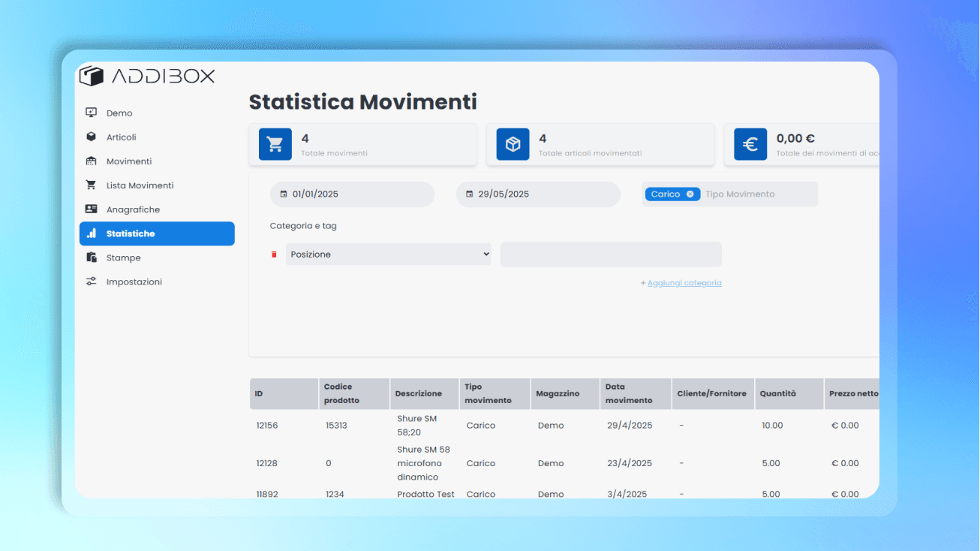Click date cell 23/4/2025
Screen dimensions: 980x551
point(630,463)
